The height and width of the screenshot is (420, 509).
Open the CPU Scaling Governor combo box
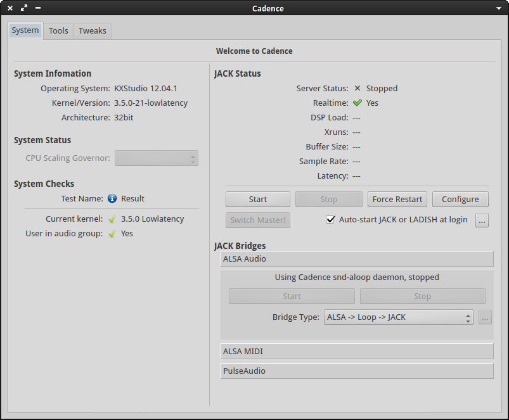[156, 158]
